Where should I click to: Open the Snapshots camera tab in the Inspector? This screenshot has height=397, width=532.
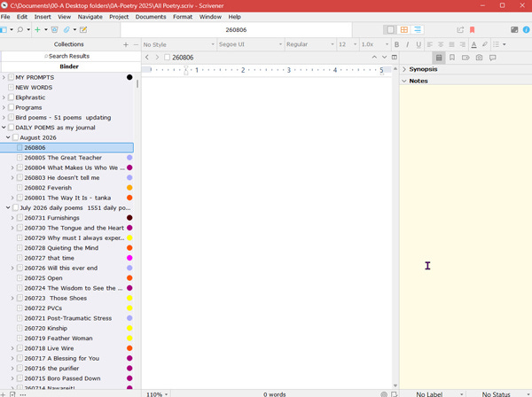[x=479, y=58]
